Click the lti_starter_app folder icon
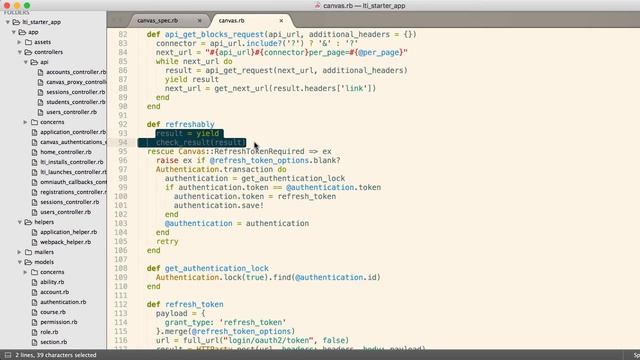This screenshot has height=360, width=640. pyautogui.click(x=16, y=22)
